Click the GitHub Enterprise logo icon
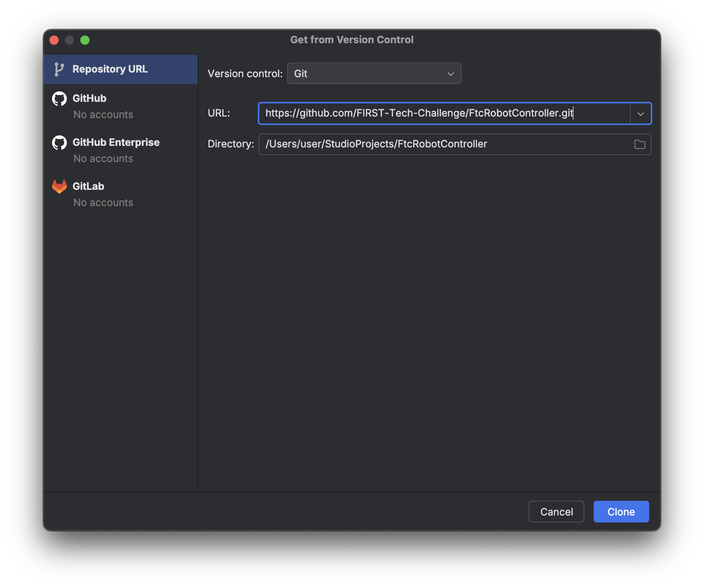 click(59, 143)
